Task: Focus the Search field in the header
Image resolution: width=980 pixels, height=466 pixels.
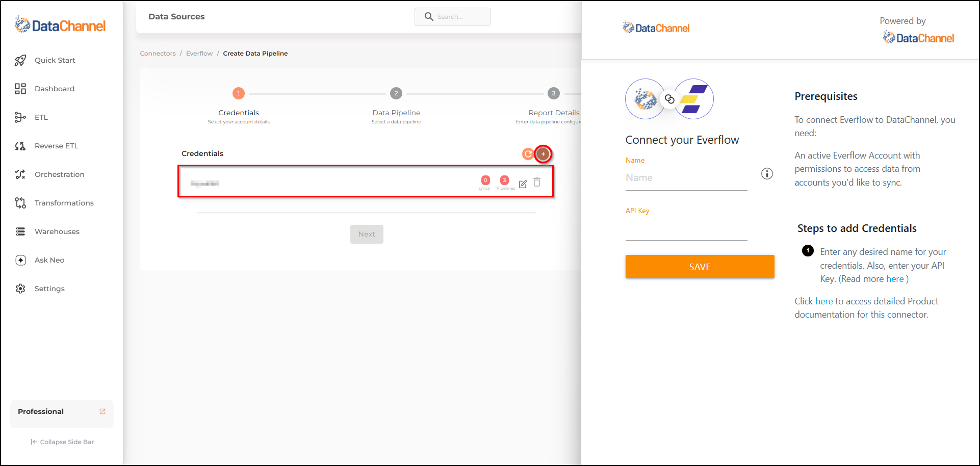Action: tap(452, 17)
